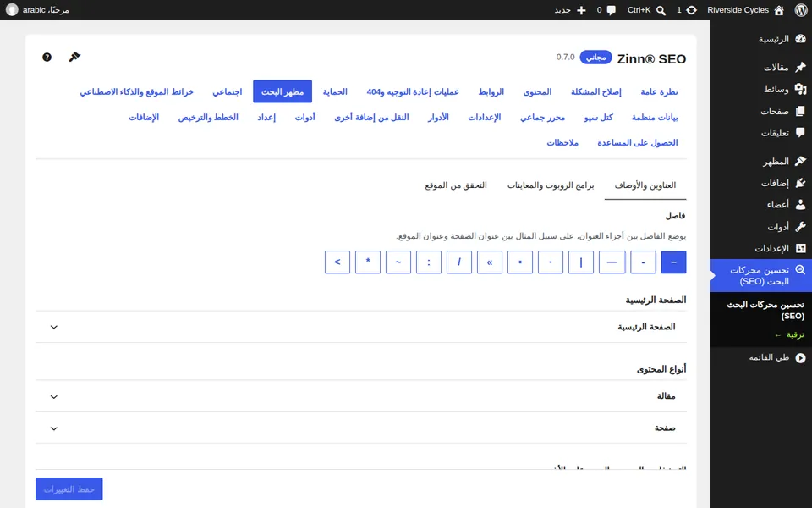Click the مجاني free badge
Viewport: 812px width, 508px height.
point(595,57)
